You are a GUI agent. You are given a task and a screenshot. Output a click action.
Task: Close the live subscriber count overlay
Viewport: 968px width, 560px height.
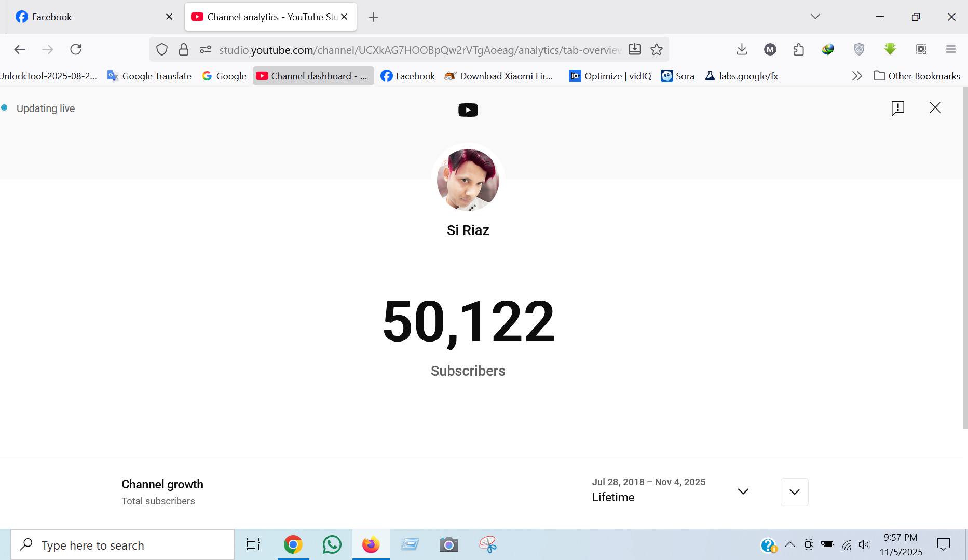tap(935, 107)
